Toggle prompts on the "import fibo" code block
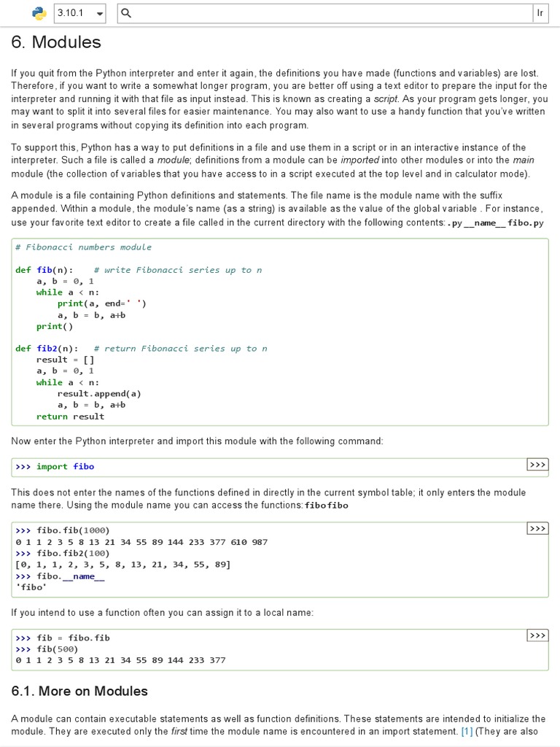This screenshot has height=747, width=560. tap(537, 465)
